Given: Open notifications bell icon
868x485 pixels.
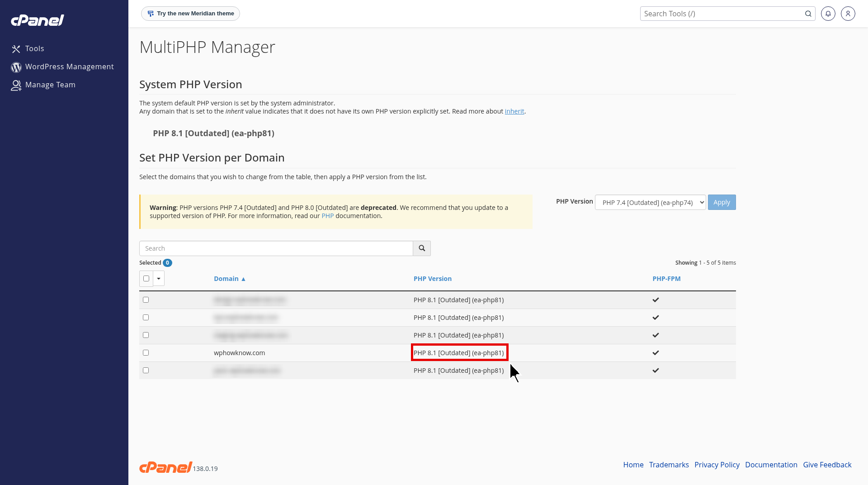Looking at the screenshot, I should [828, 14].
